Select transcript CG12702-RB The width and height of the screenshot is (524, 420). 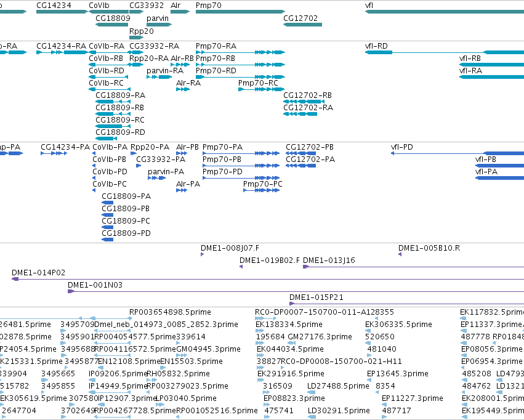coord(304,102)
